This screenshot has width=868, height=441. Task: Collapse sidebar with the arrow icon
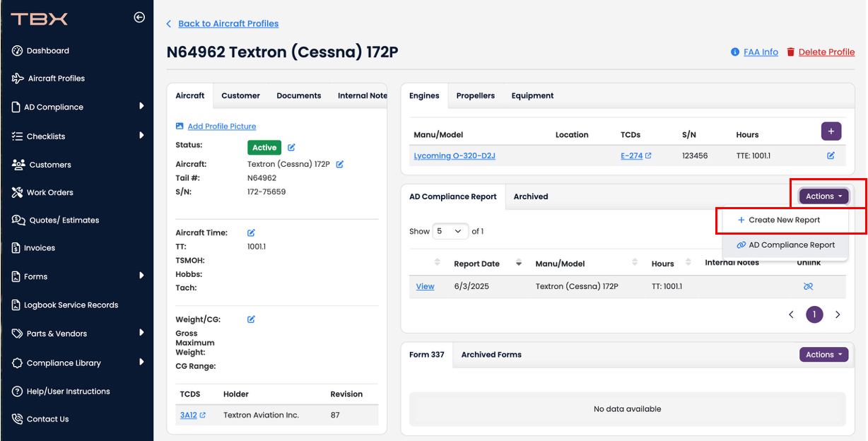click(139, 18)
